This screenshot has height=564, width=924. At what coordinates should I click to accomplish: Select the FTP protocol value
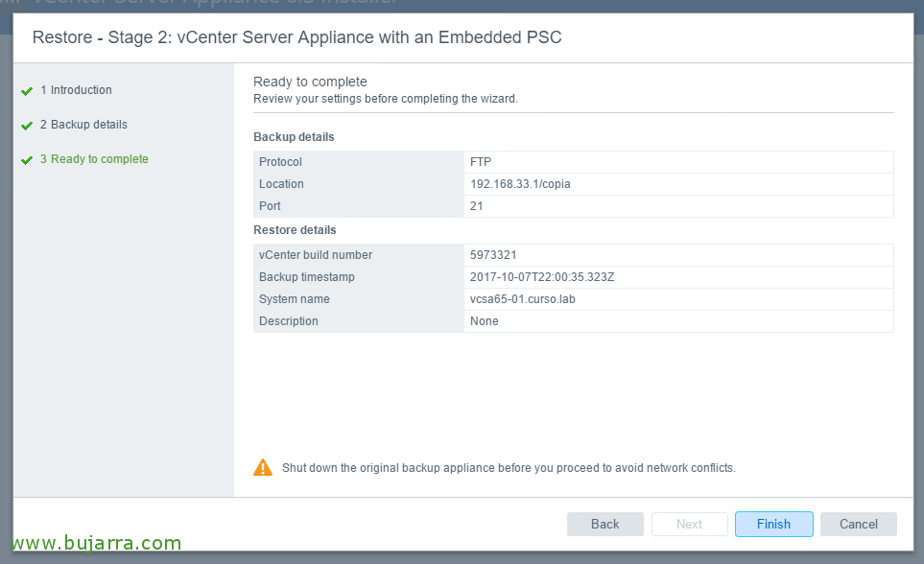(x=481, y=161)
